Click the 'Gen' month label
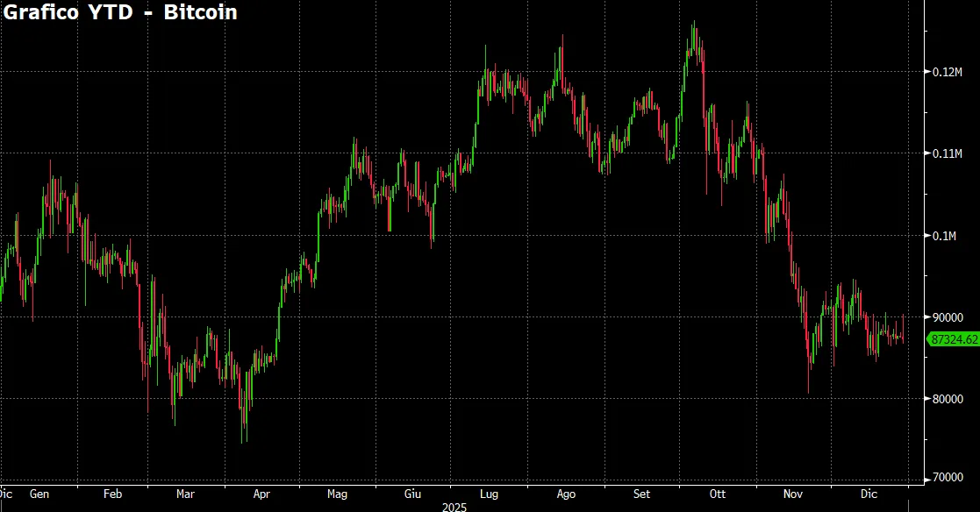 tap(39, 494)
